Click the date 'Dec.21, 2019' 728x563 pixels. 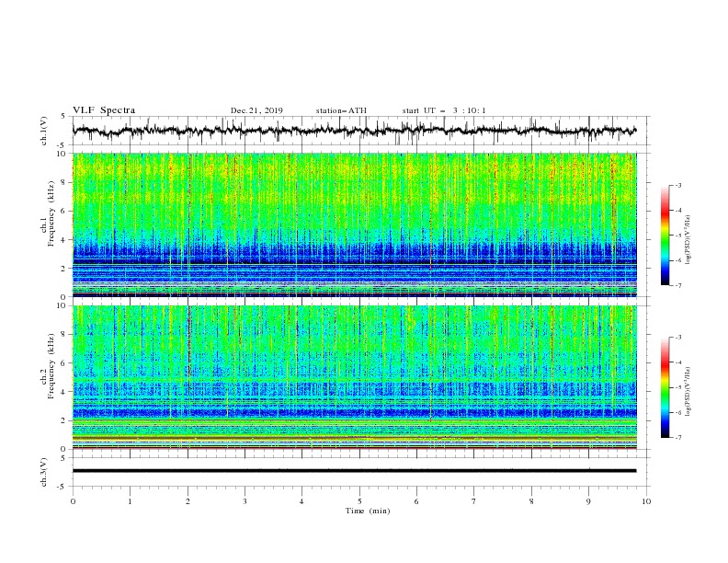(x=256, y=110)
